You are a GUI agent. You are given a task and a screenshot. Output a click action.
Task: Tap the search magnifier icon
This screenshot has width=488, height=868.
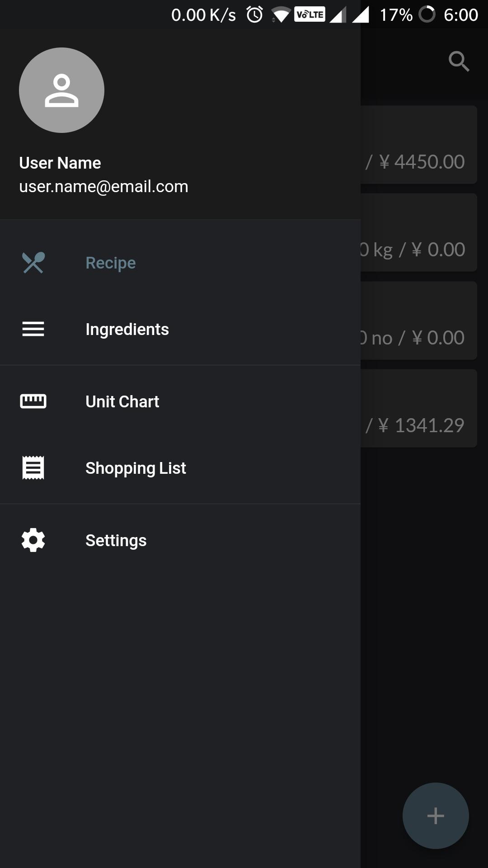click(x=459, y=61)
